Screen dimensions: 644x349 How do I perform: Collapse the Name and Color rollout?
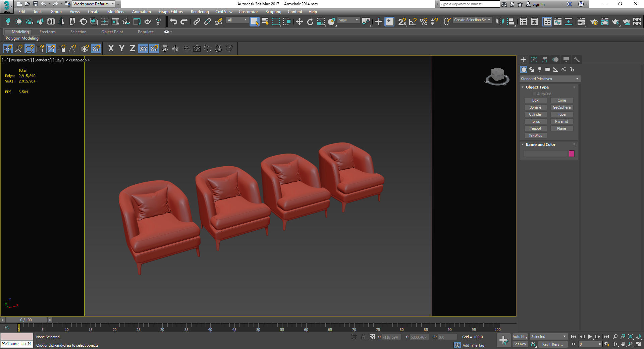coord(540,144)
